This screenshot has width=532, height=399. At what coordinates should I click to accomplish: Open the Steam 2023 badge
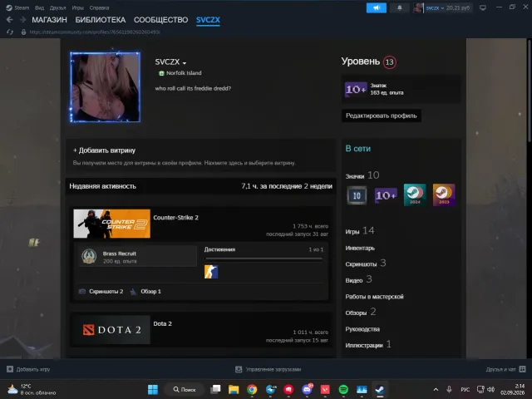click(444, 195)
